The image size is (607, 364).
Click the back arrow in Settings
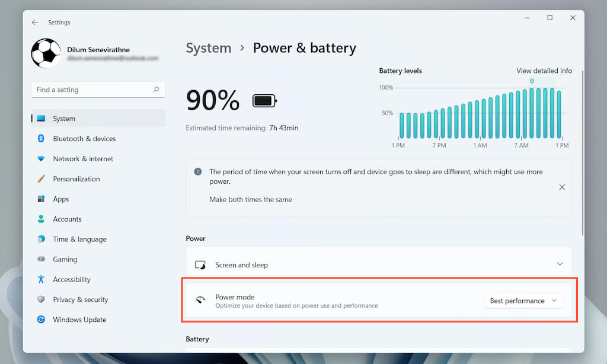pos(35,23)
